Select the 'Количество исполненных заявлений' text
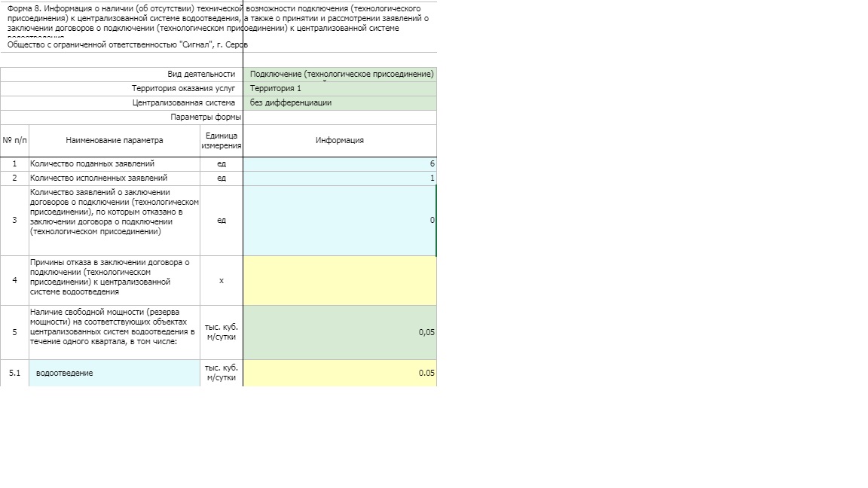 click(x=99, y=178)
